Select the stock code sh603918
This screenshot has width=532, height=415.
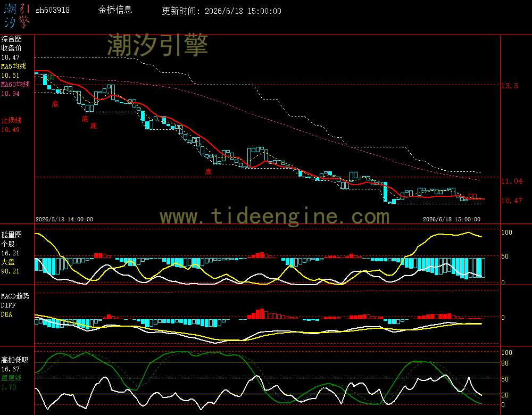coord(53,10)
